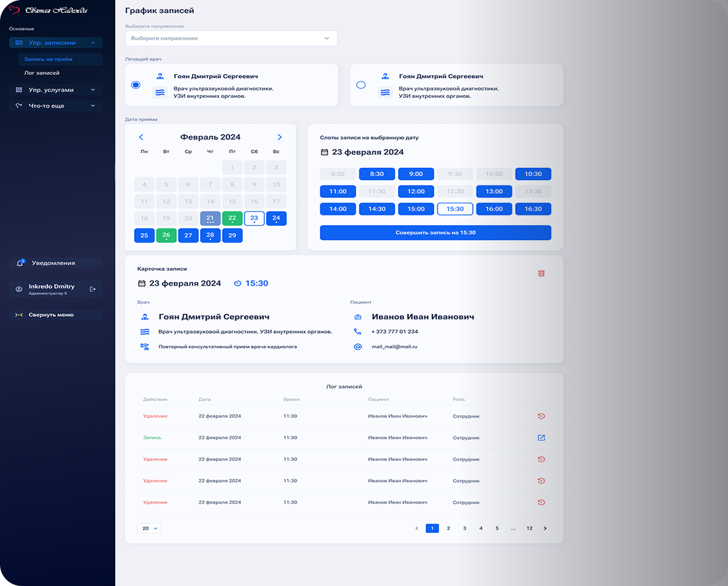Open the notifications bell icon
728x586 pixels.
tap(20, 263)
